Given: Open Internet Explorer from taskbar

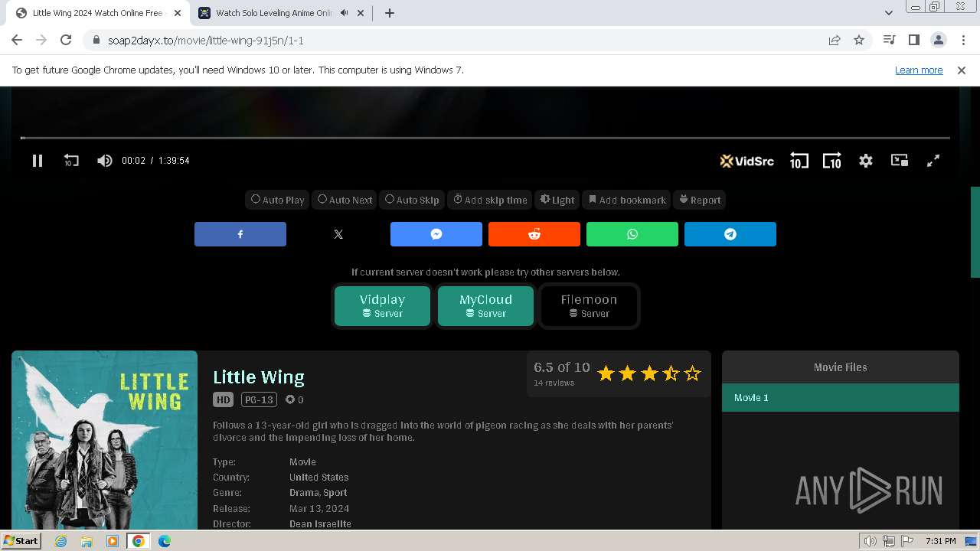Looking at the screenshot, I should click(61, 541).
